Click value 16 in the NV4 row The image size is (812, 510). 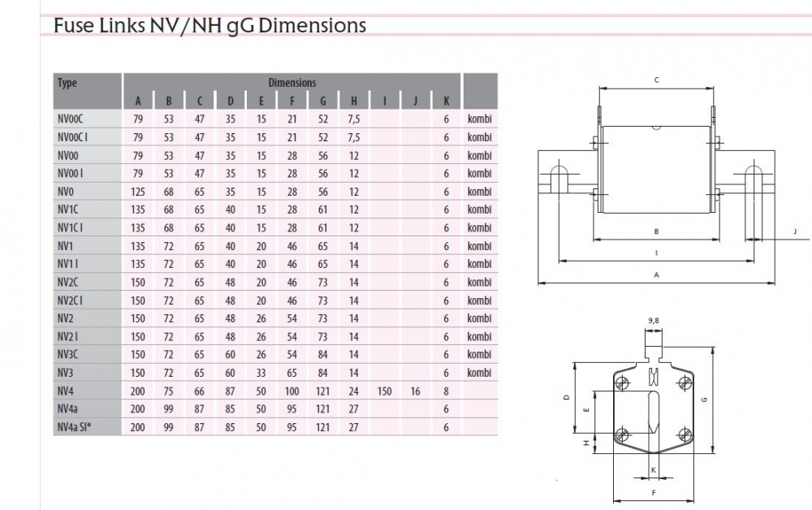416,391
